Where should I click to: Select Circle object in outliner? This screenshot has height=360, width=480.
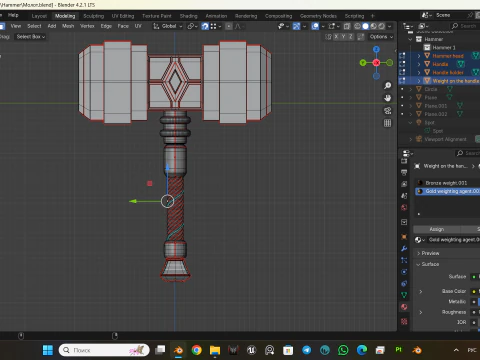tap(431, 89)
